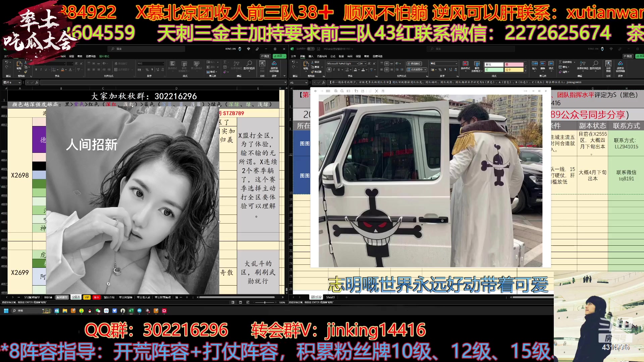Click the 批注 comments button in right Excel

(x=628, y=56)
